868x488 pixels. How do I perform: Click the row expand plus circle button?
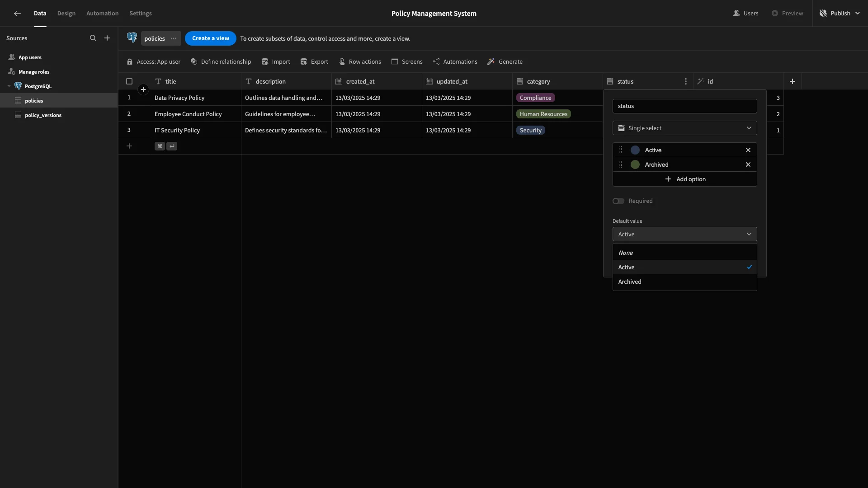click(x=143, y=89)
